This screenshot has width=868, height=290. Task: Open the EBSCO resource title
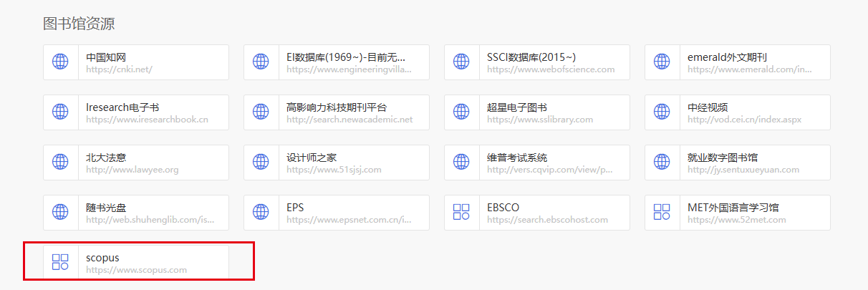coord(503,208)
